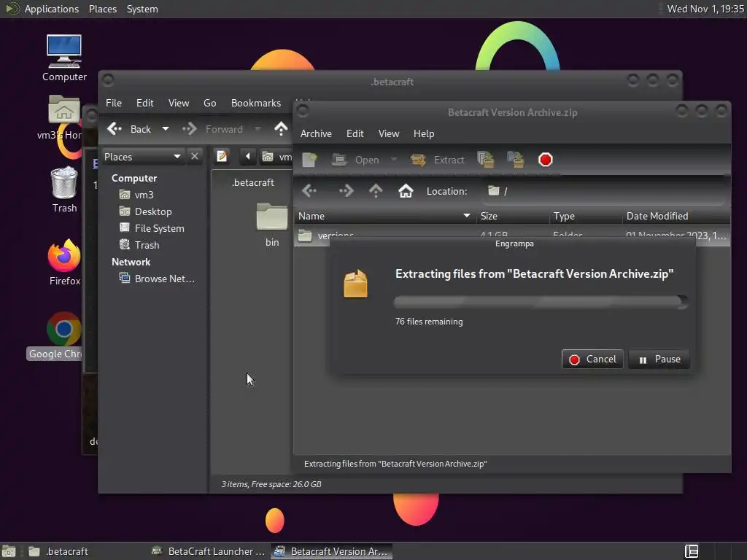747x560 pixels.
Task: Sort by Date Modified column
Action: click(676, 216)
